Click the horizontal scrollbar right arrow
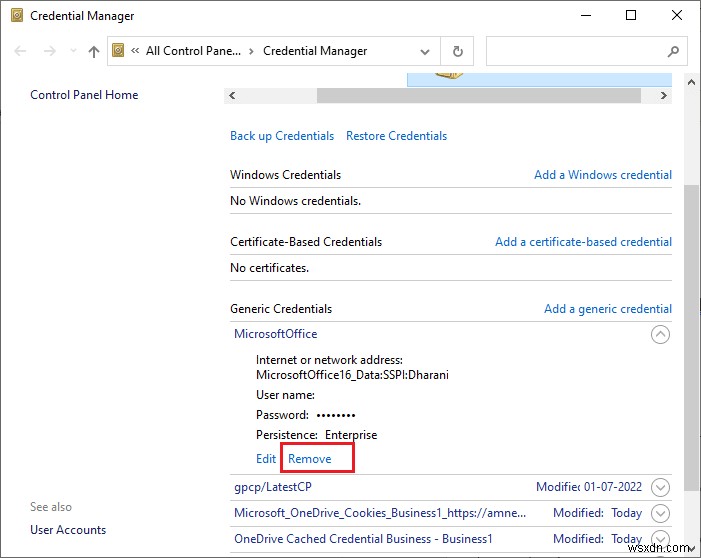 pyautogui.click(x=664, y=96)
